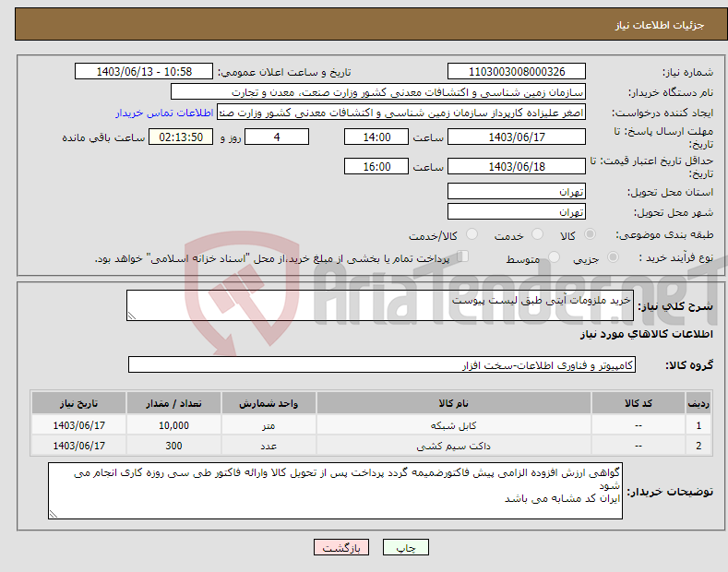Click the کد کالا column header
Screen dimensions: 728x572
click(x=638, y=403)
